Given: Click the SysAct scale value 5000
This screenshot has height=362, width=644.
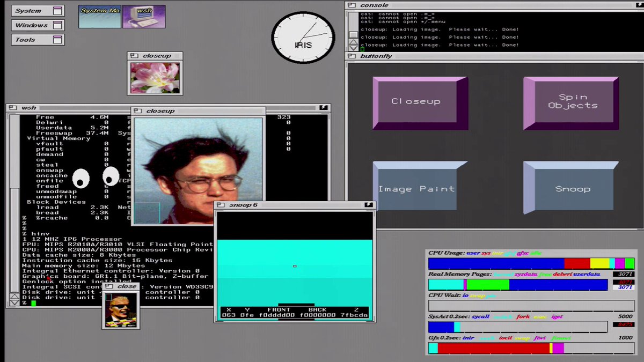Looking at the screenshot, I should (x=626, y=316).
